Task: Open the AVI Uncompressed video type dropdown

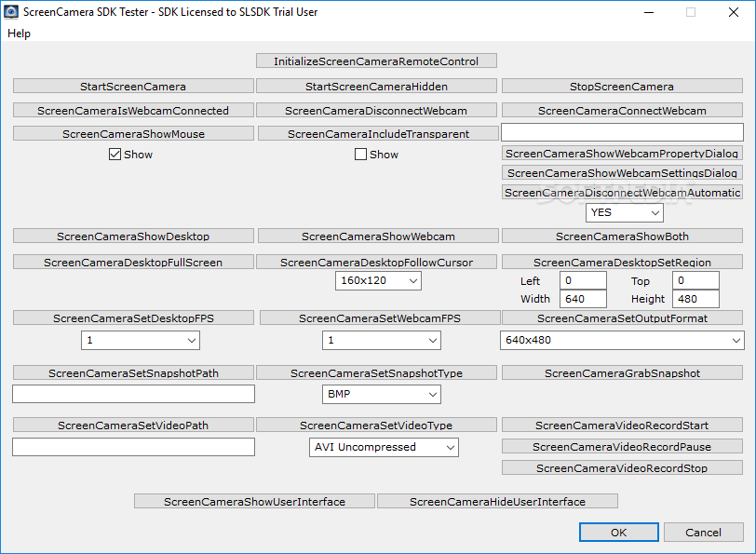Action: [384, 448]
